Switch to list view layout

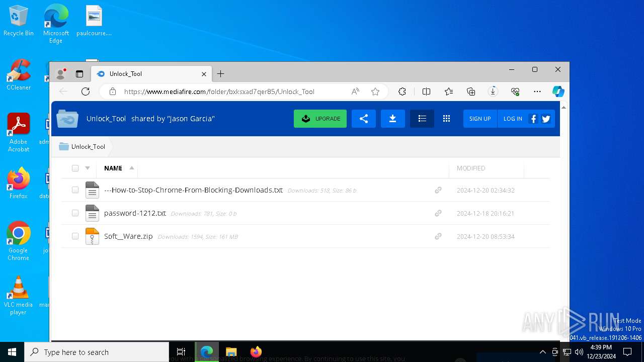[422, 119]
